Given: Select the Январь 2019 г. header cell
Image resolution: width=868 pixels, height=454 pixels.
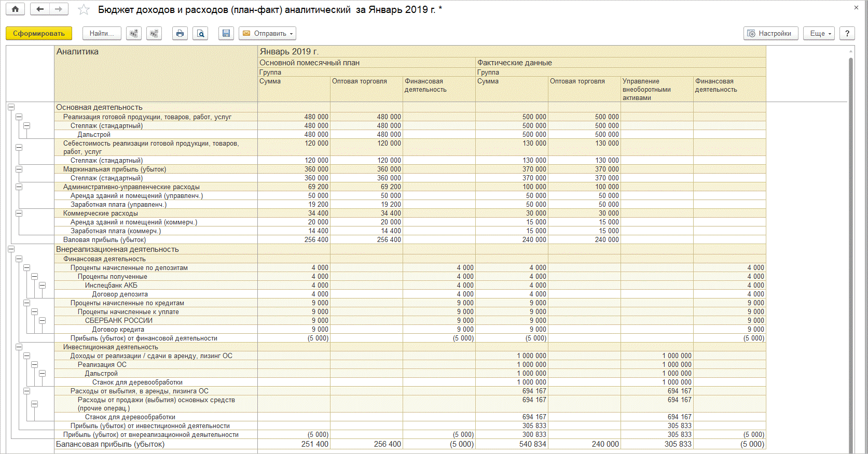Looking at the screenshot, I should pos(512,51).
